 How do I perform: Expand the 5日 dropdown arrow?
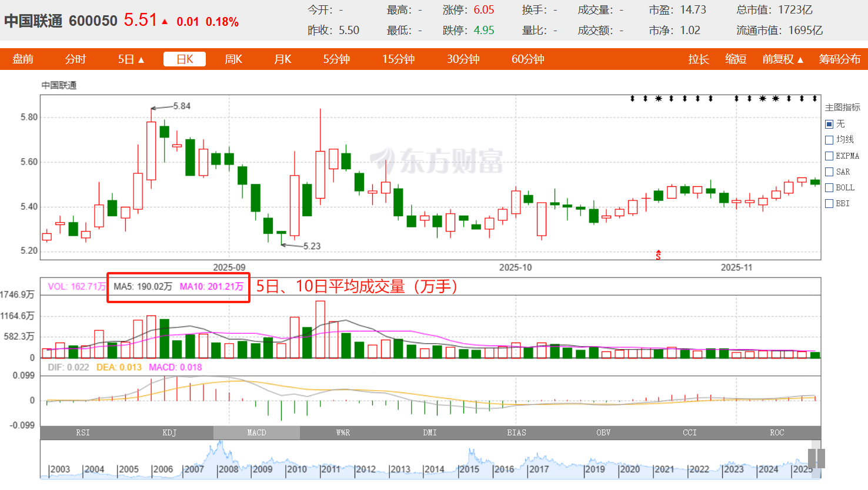point(141,60)
